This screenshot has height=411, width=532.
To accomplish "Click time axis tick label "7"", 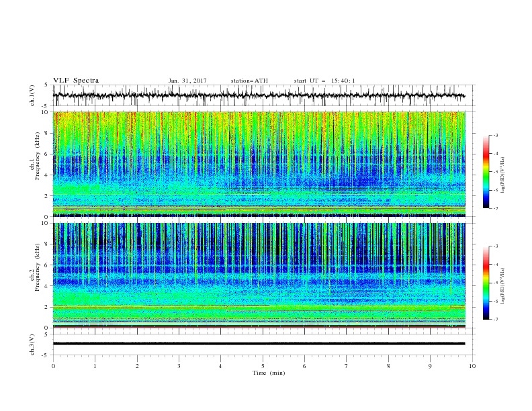I will tap(347, 366).
